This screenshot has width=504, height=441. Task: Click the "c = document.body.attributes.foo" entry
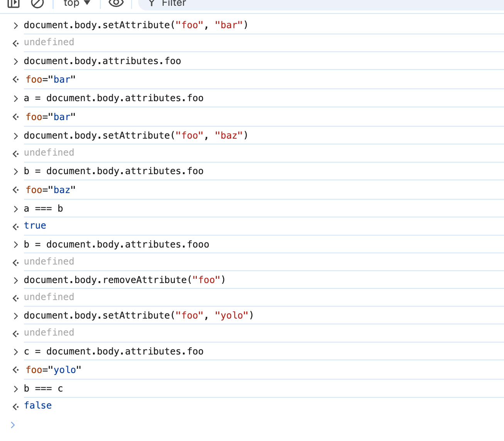(113, 351)
